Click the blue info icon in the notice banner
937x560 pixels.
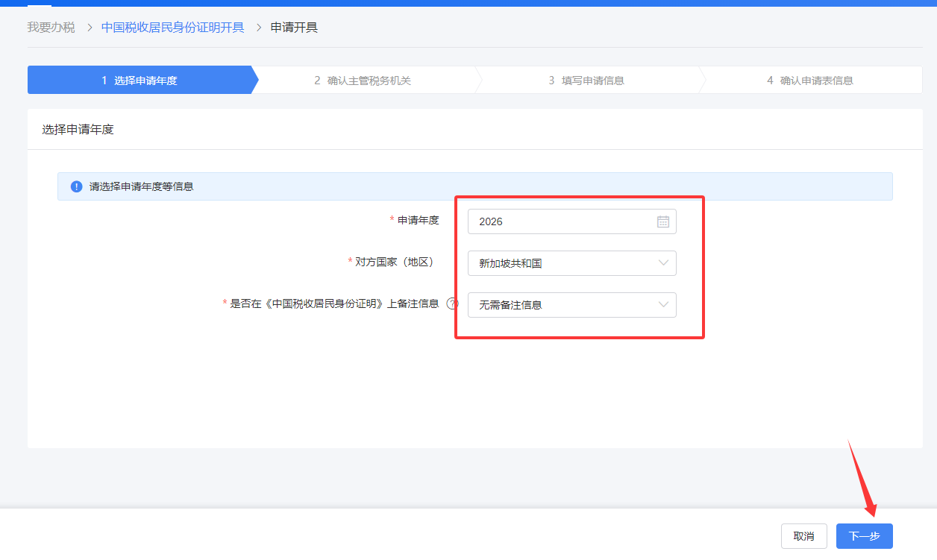(x=76, y=186)
